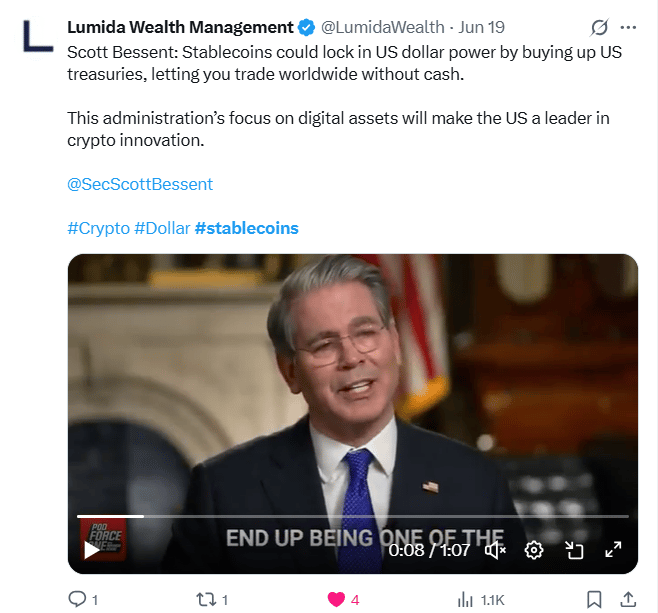Bookmark this post
The height and width of the screenshot is (613, 658).
click(594, 600)
